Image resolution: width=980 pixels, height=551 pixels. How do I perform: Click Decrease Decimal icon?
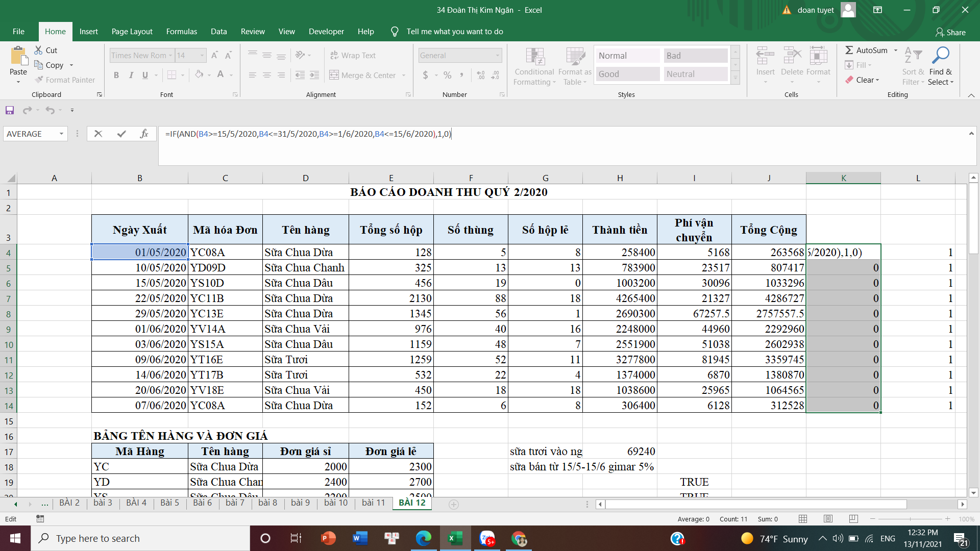click(x=495, y=75)
